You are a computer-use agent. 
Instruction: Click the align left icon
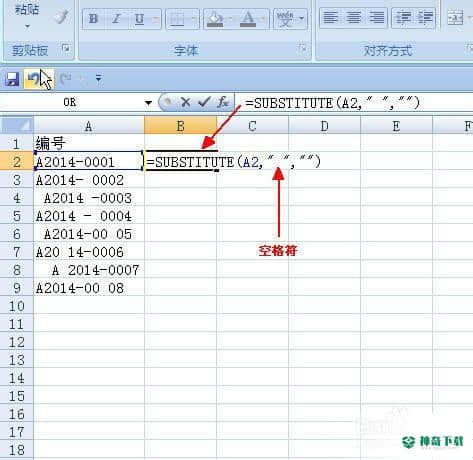pos(331,18)
